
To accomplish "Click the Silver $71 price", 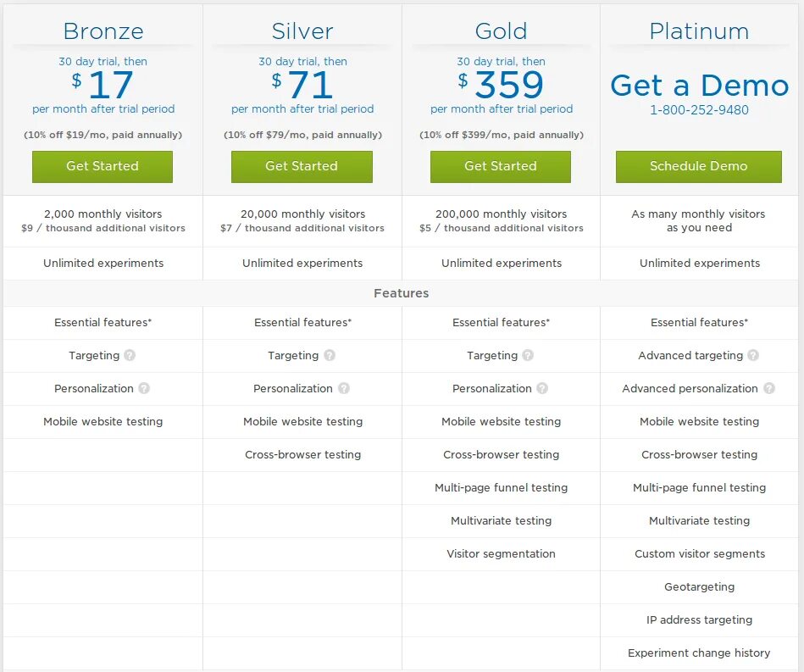I will pyautogui.click(x=302, y=85).
